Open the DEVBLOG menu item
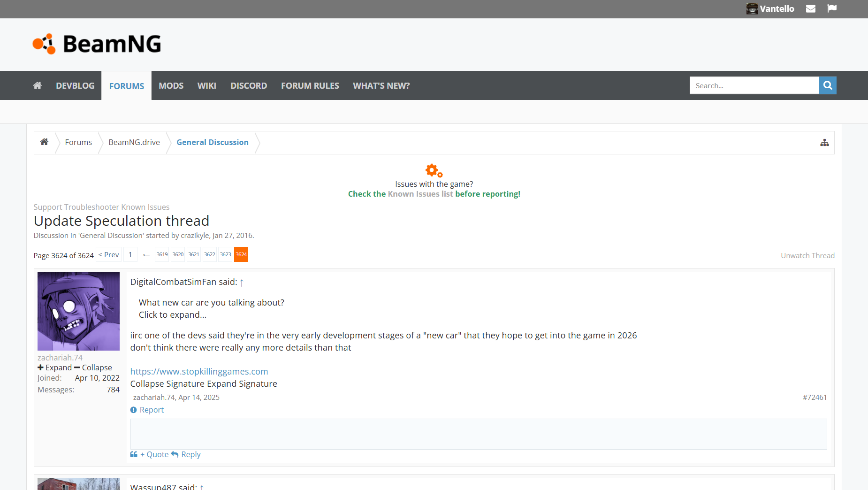This screenshot has height=490, width=868. (x=75, y=85)
